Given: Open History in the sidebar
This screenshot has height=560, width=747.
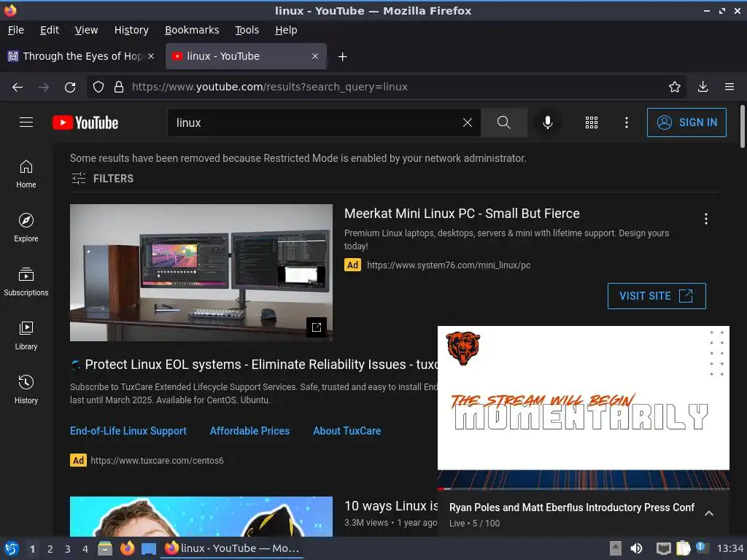Looking at the screenshot, I should pos(26,389).
